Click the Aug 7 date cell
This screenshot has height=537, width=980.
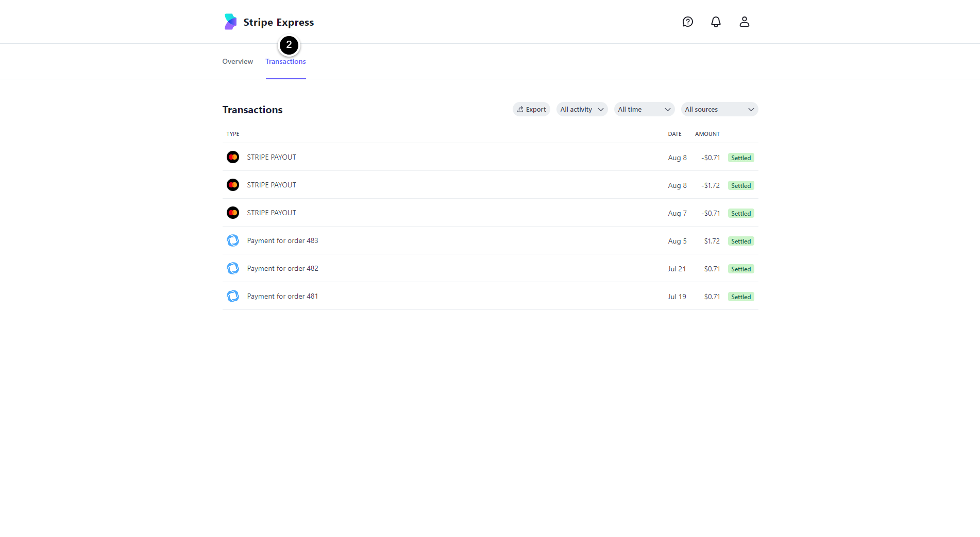[677, 213]
